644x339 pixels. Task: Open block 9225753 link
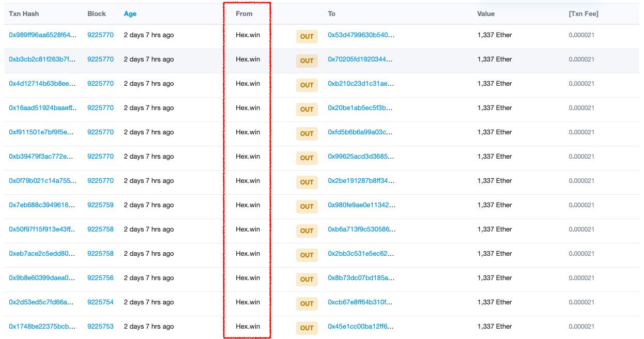[x=100, y=327]
